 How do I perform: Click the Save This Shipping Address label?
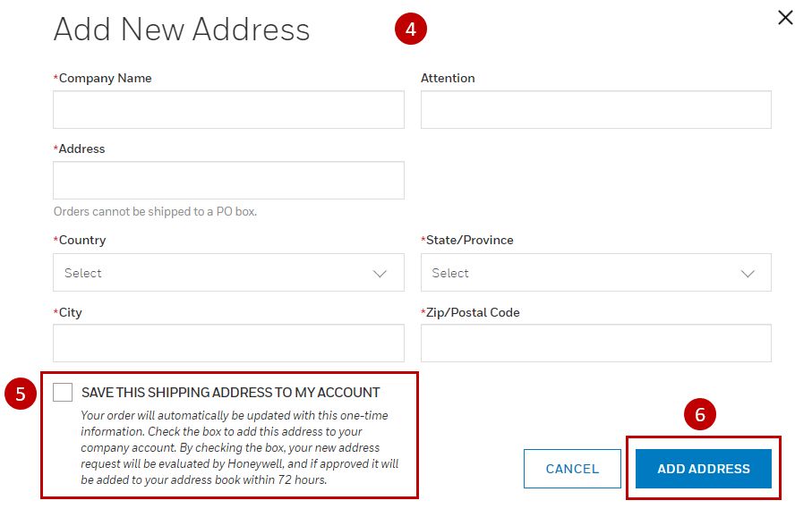[231, 393]
